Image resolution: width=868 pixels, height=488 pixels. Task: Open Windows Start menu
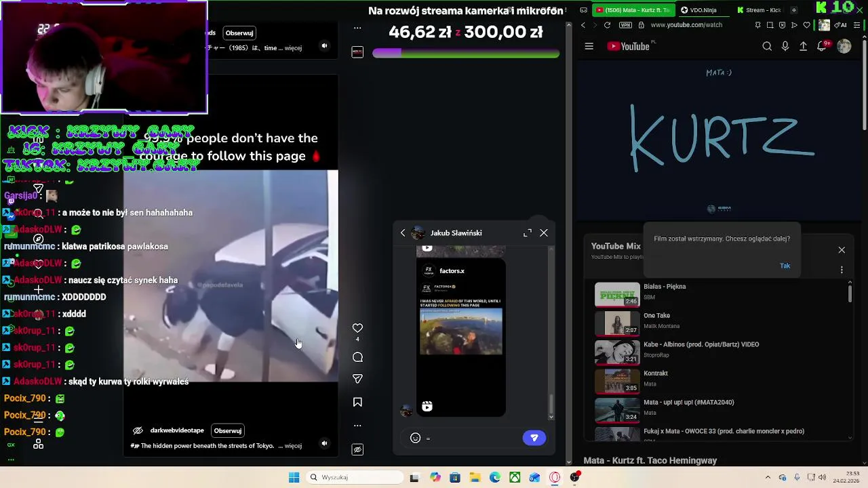pos(294,477)
